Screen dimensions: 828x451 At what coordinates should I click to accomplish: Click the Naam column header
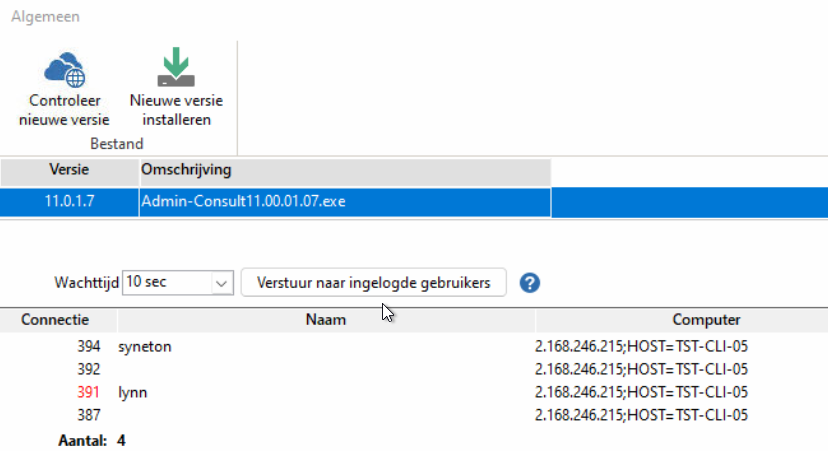tap(326, 320)
